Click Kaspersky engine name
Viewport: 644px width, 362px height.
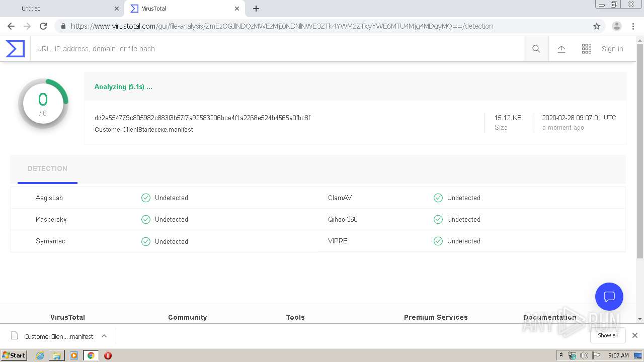pos(51,219)
